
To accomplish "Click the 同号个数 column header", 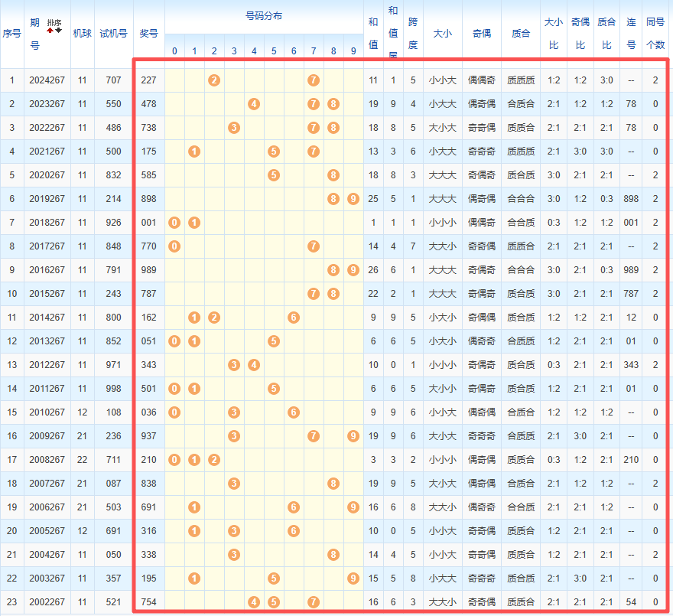I will pos(655,34).
